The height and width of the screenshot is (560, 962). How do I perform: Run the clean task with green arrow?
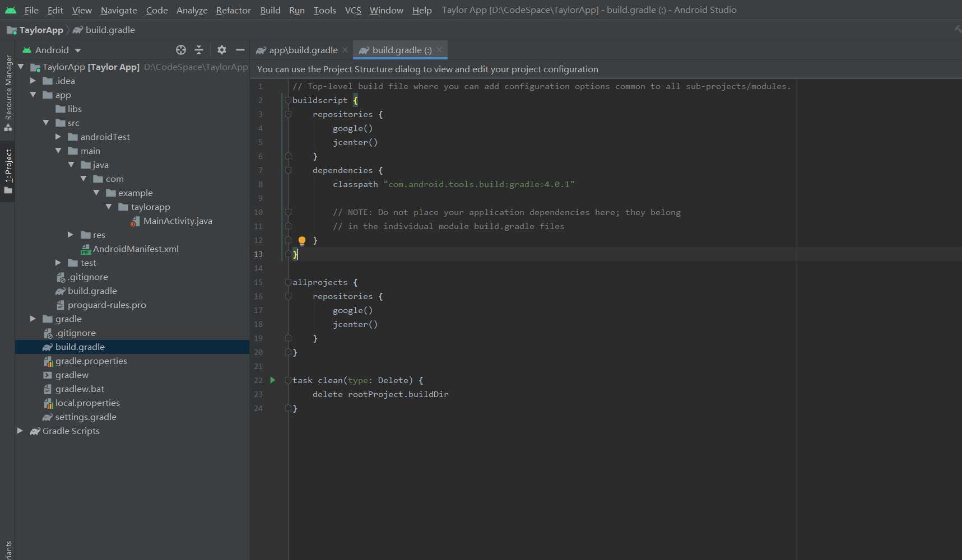(273, 380)
